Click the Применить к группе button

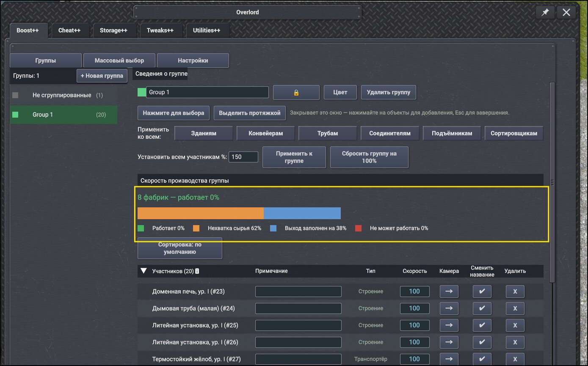click(294, 157)
